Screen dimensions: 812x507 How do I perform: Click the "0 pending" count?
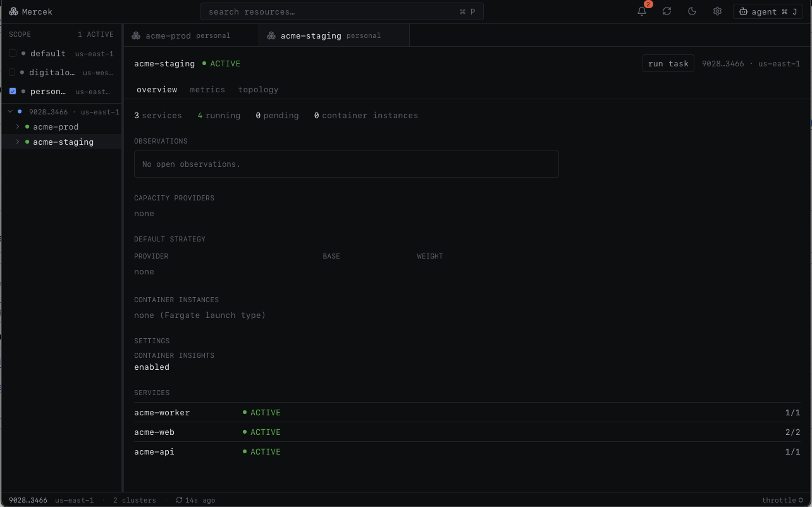(x=277, y=116)
